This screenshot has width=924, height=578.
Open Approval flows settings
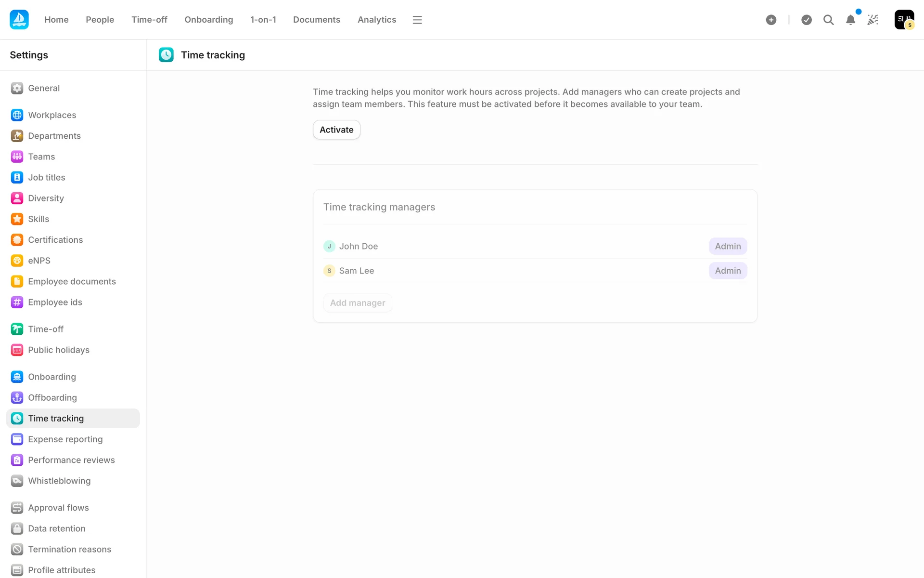coord(58,508)
